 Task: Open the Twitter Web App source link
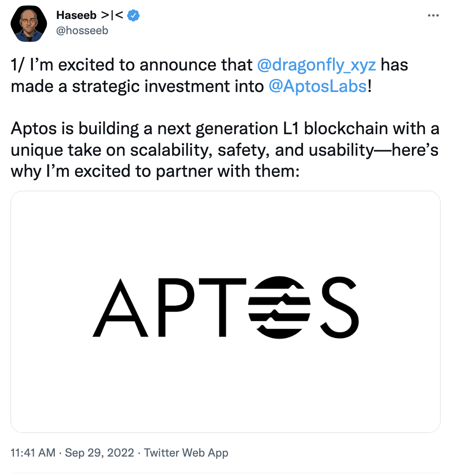[186, 453]
